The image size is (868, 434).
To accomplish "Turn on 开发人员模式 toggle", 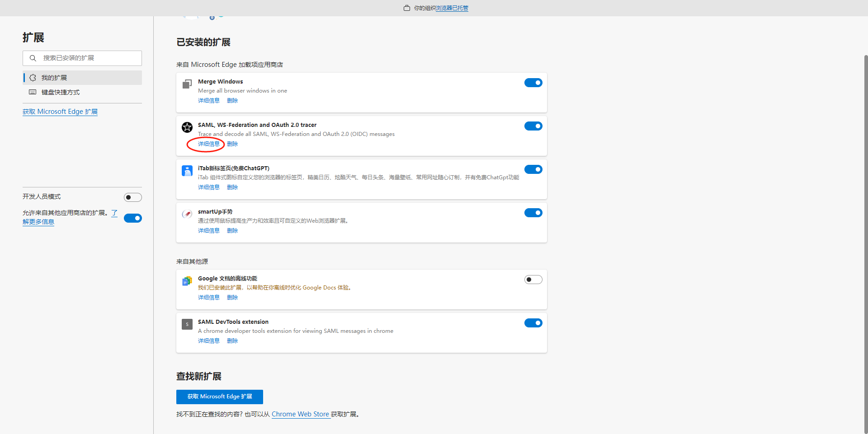I will coord(132,197).
